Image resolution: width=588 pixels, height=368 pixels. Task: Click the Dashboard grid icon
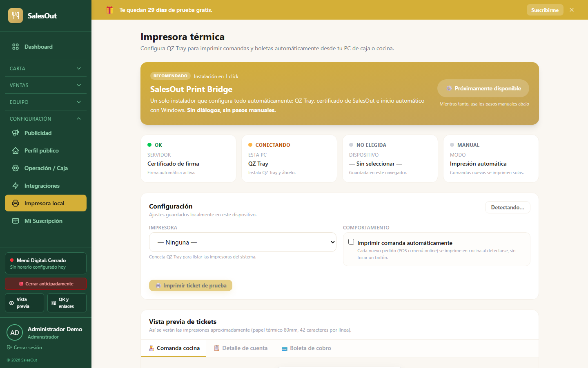point(16,47)
